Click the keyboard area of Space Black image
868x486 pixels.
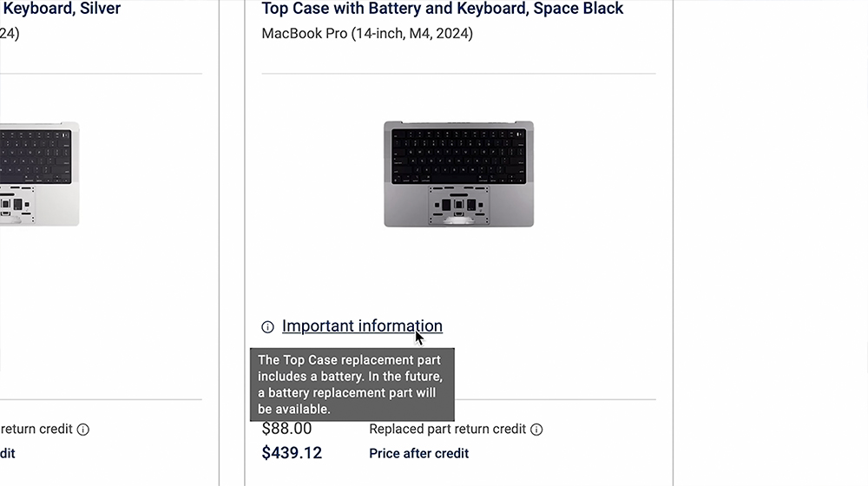click(x=458, y=156)
